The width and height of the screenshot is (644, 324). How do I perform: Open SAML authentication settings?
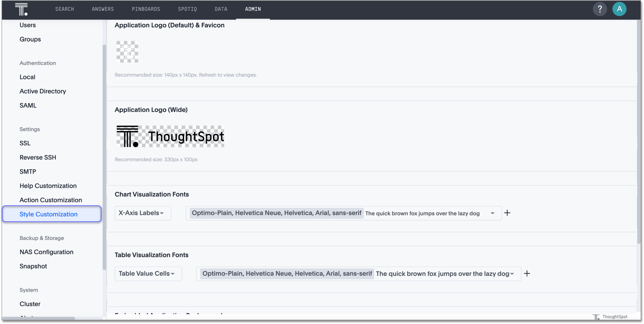28,105
